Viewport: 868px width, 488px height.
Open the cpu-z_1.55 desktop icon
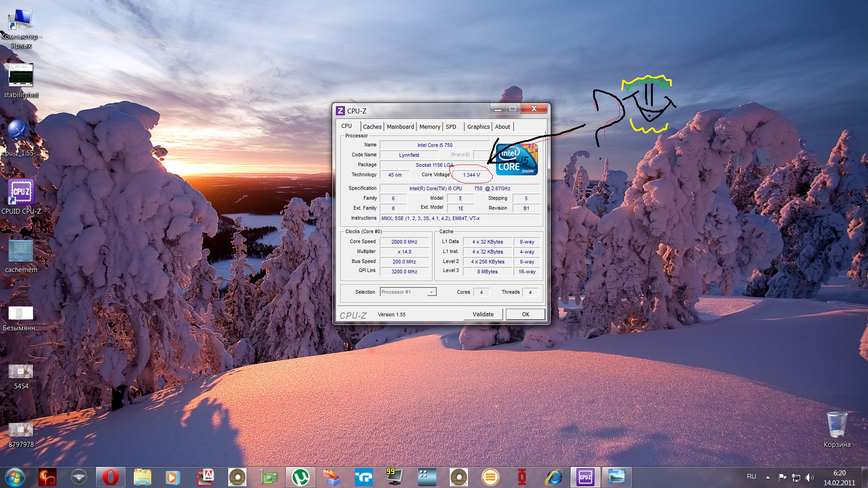coord(21,138)
